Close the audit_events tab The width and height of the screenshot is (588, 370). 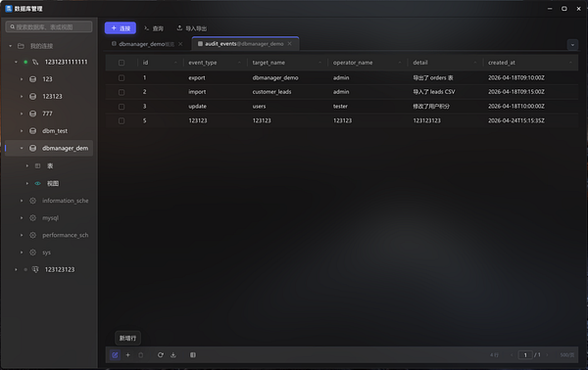289,44
